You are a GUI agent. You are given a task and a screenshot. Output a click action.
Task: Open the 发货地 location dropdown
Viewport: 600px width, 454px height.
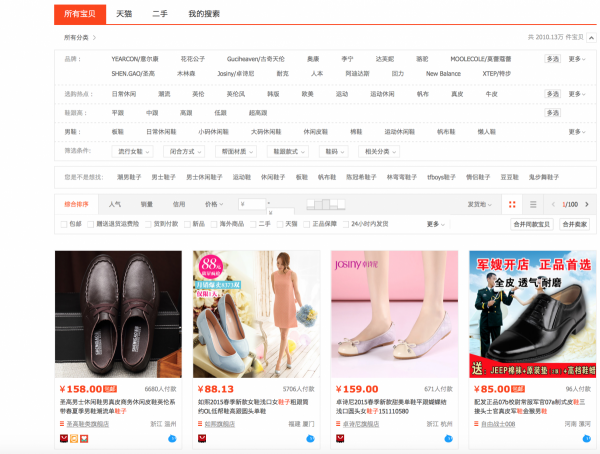pyautogui.click(x=479, y=204)
